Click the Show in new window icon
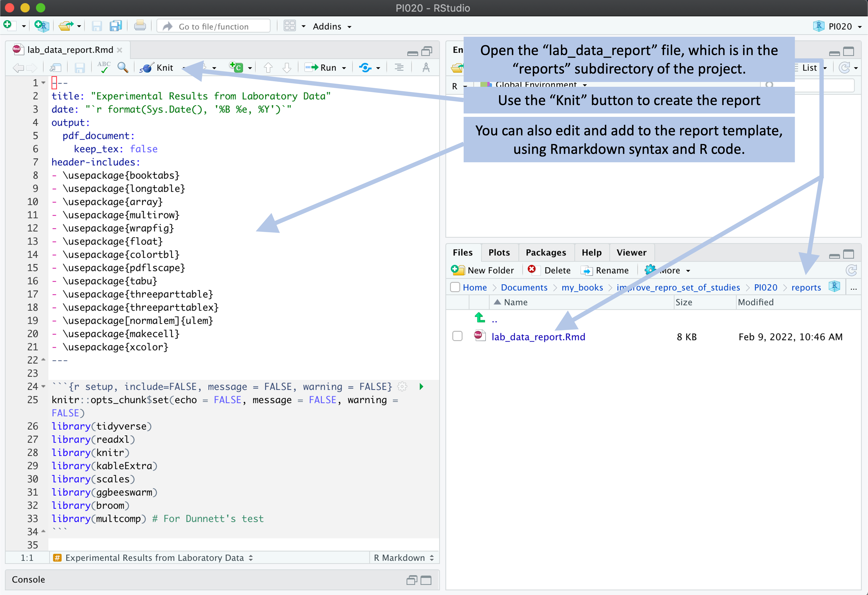 [55, 68]
